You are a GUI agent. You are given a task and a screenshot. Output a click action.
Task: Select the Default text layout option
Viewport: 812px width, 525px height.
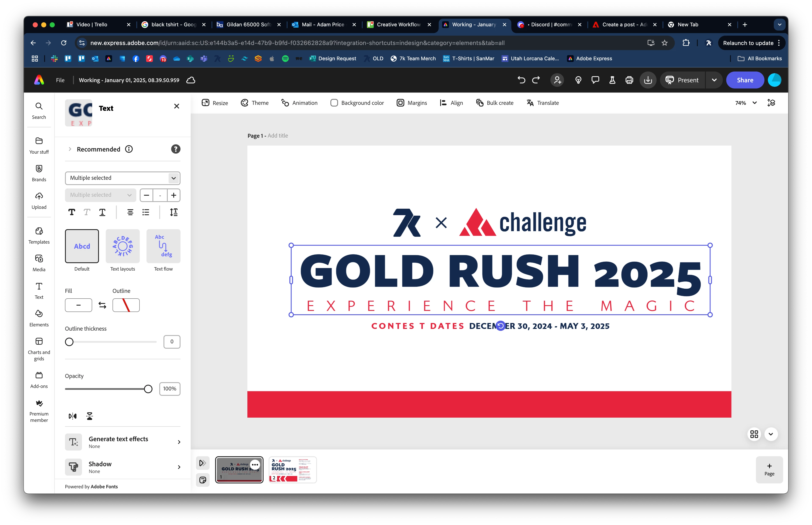[82, 246]
